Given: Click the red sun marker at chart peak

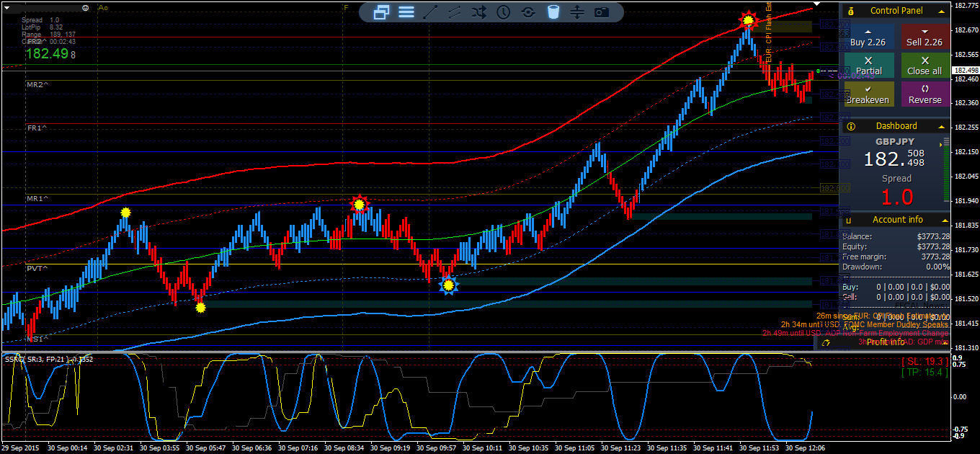Looking at the screenshot, I should [x=749, y=21].
